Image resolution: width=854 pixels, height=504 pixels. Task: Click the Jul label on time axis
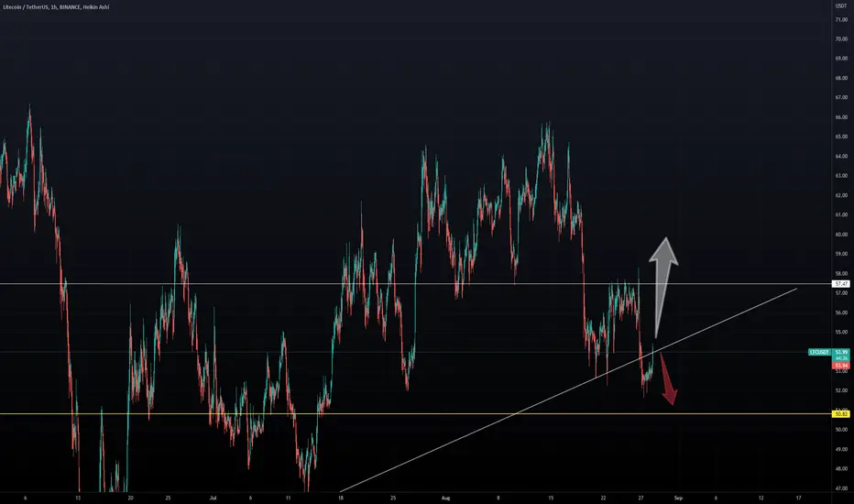[213, 498]
